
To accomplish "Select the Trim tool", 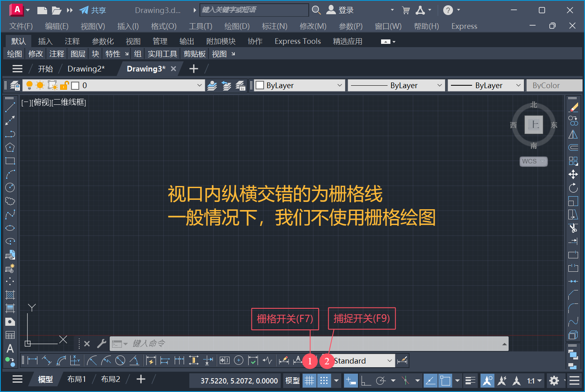I will pyautogui.click(x=573, y=228).
